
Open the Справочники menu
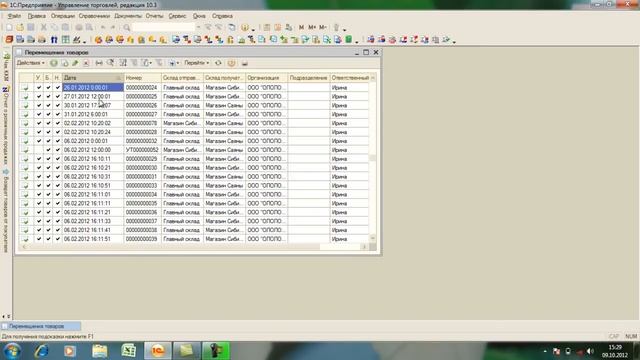94,16
